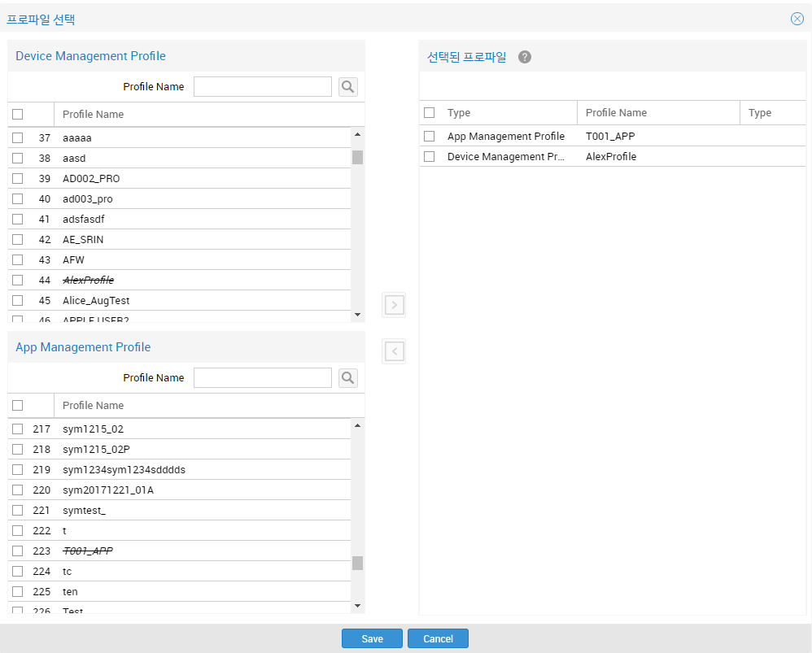The width and height of the screenshot is (812, 653).
Task: Toggle select-all checkbox in Device Management header
Action: (x=18, y=115)
